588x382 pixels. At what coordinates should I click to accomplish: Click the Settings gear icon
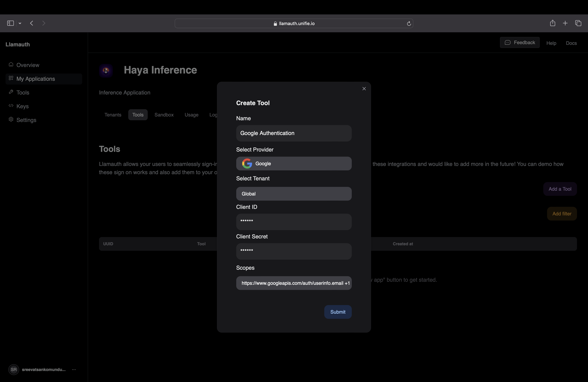(x=11, y=119)
